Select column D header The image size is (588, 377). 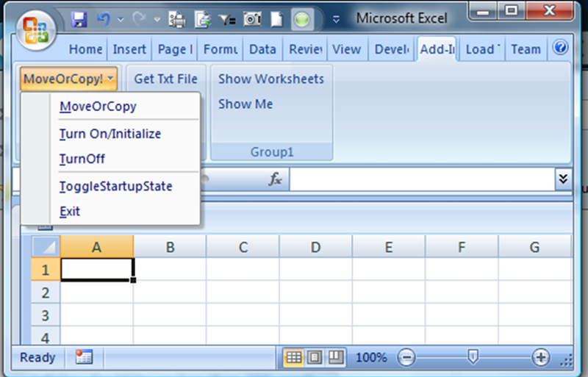[316, 247]
